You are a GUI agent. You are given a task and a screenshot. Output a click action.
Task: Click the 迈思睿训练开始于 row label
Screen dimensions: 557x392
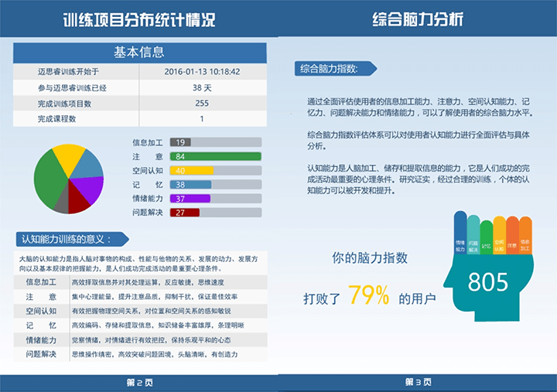(x=68, y=71)
